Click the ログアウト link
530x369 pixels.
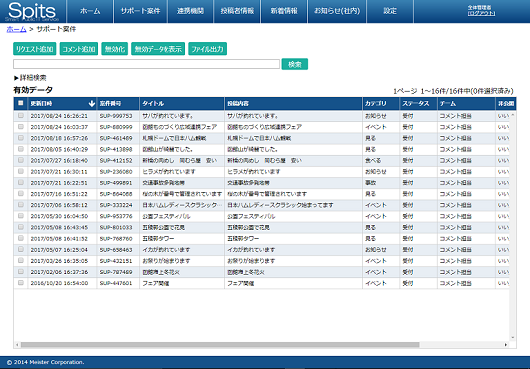482,14
